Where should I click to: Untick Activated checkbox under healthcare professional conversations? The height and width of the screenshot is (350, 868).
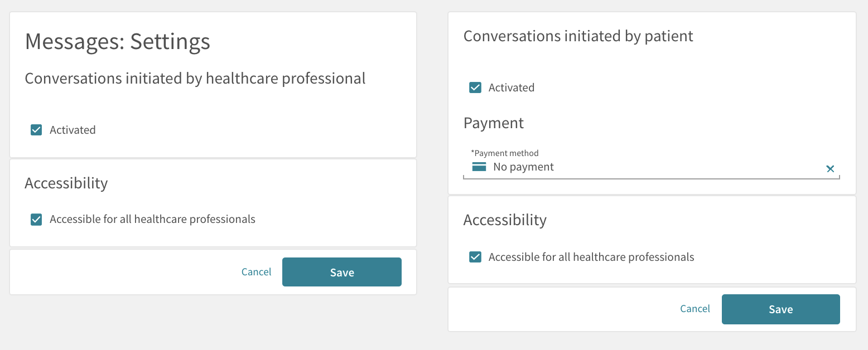click(x=36, y=130)
